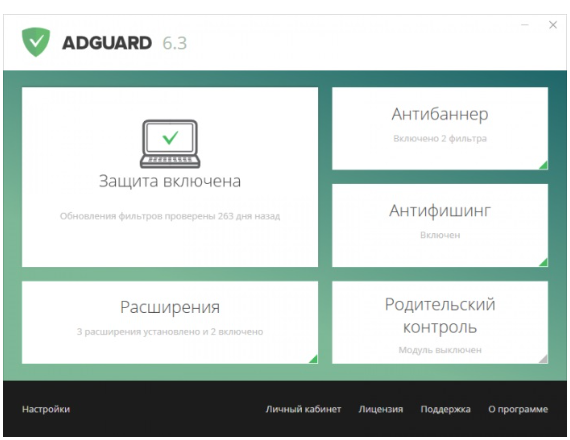Toggle the Антибаннер green corner indicator
The image size is (570, 440).
(x=543, y=165)
